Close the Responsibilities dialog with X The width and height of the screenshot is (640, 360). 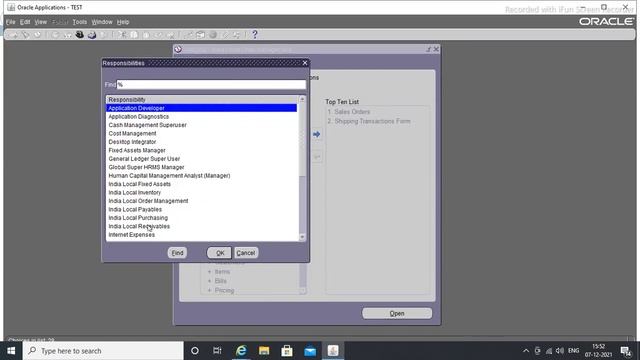(x=304, y=63)
